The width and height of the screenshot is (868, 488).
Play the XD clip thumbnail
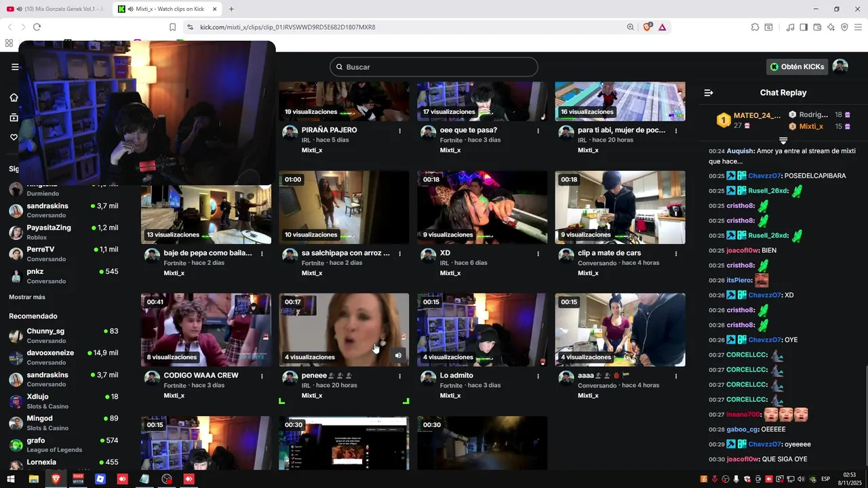point(482,207)
